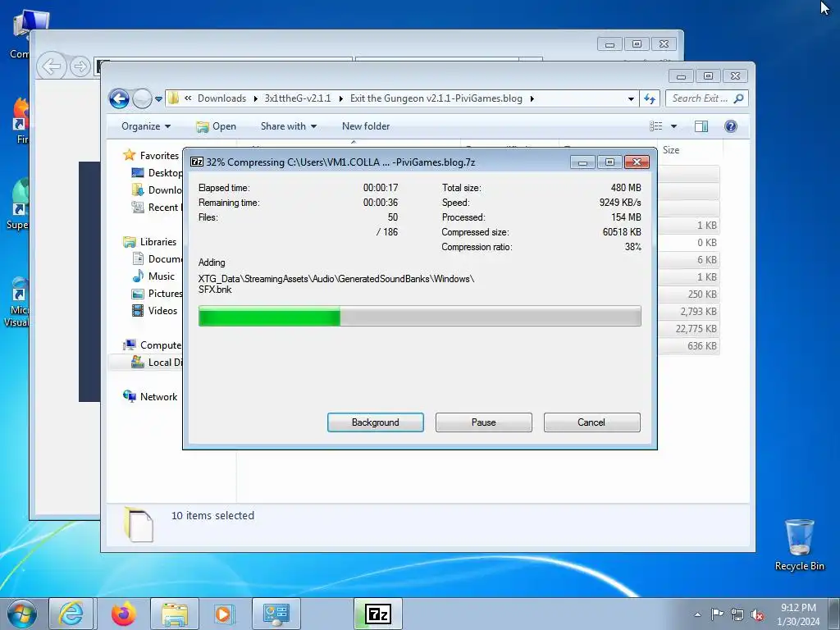Go back in front Explorer window
Viewport: 840px width, 630px height.
coord(119,98)
